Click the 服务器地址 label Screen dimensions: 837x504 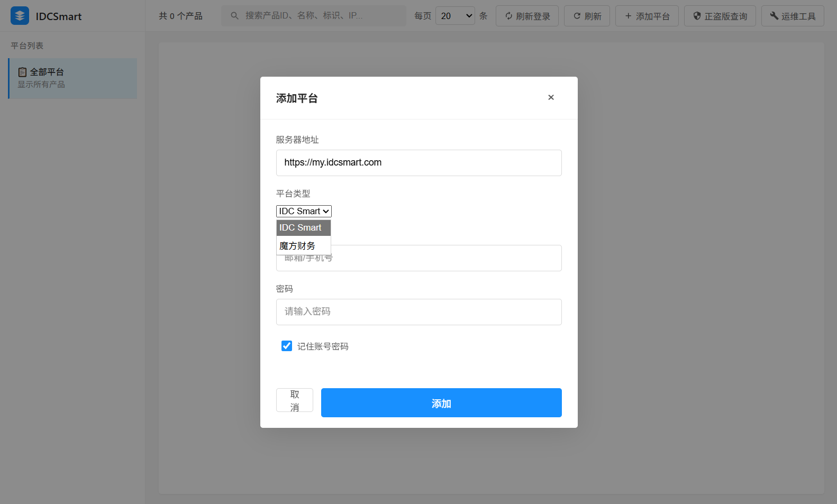(x=297, y=140)
